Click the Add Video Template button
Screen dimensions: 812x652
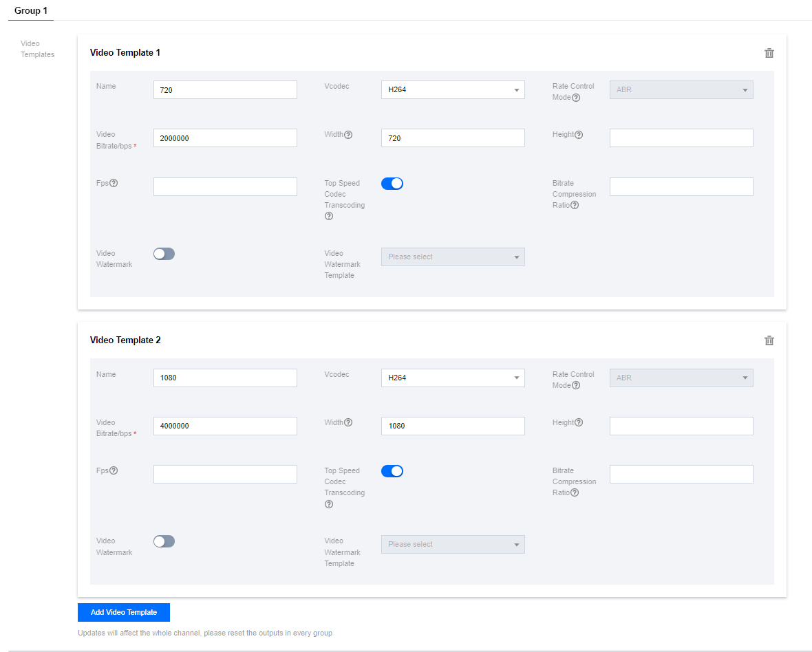point(124,612)
